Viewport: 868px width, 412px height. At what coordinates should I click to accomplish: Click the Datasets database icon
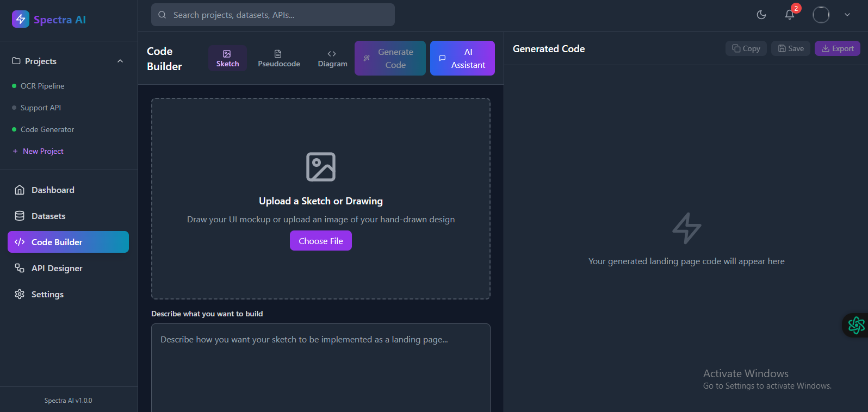pos(20,216)
